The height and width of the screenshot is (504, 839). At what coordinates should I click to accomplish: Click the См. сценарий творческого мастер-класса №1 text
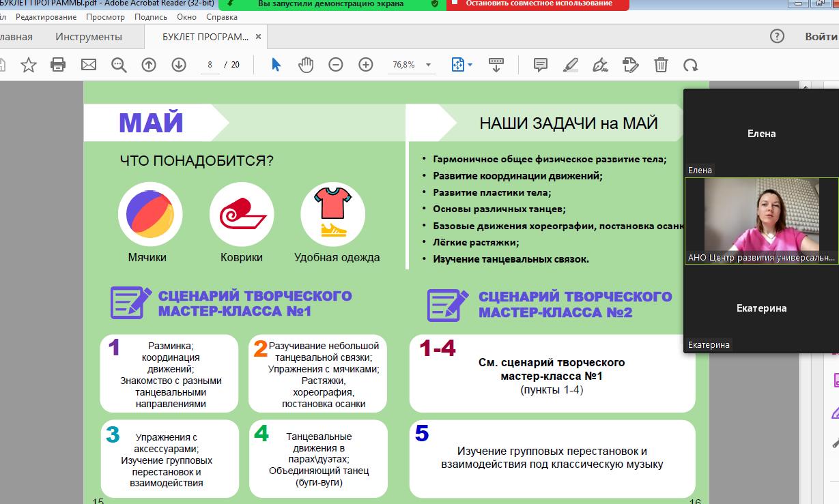[x=552, y=369]
